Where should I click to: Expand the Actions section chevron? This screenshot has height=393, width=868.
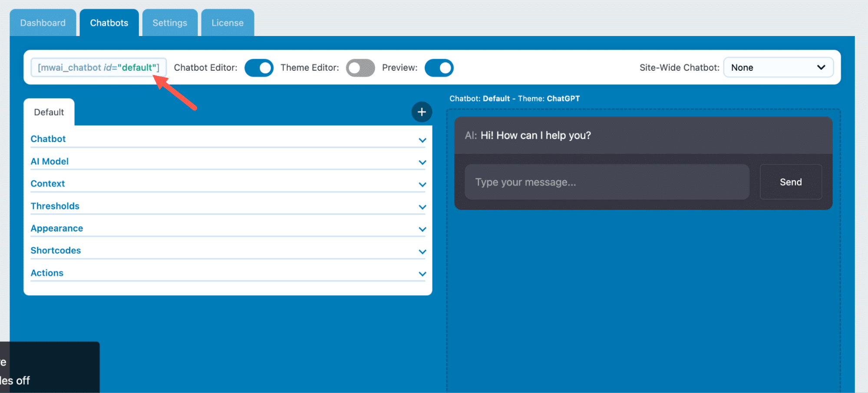(422, 274)
